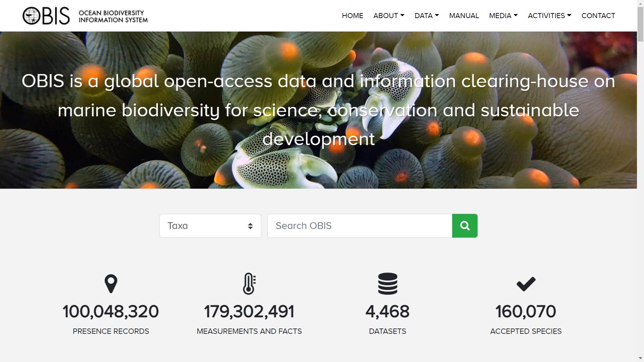
Task: Click the green magnifier search button
Action: click(464, 226)
